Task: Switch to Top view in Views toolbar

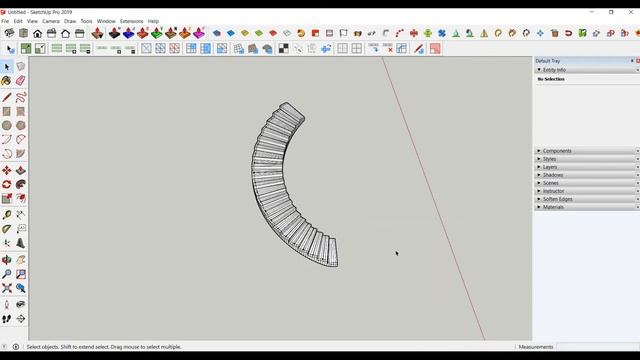Action: 23,33
